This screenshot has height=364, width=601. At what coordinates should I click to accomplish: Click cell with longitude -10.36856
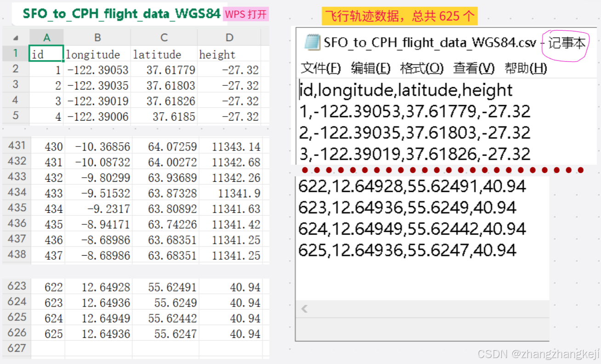[97, 146]
